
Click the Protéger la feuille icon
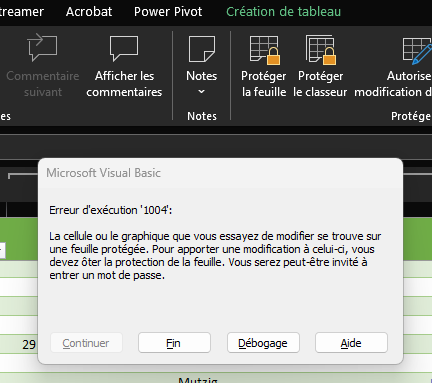point(265,50)
